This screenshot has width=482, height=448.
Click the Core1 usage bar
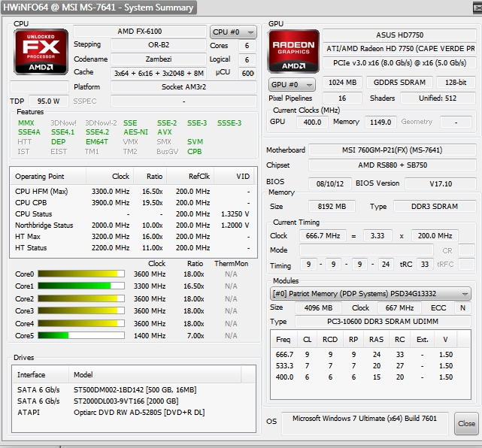click(x=81, y=286)
